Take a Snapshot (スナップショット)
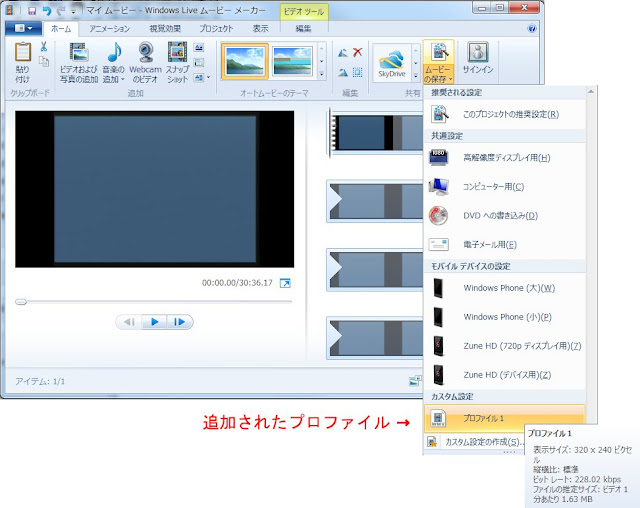 point(177,62)
